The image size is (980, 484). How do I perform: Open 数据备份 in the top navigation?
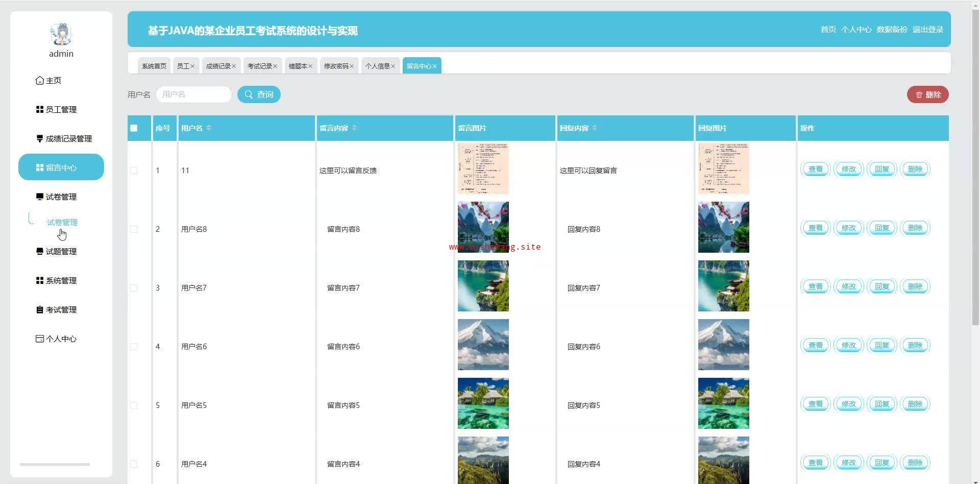coord(892,30)
